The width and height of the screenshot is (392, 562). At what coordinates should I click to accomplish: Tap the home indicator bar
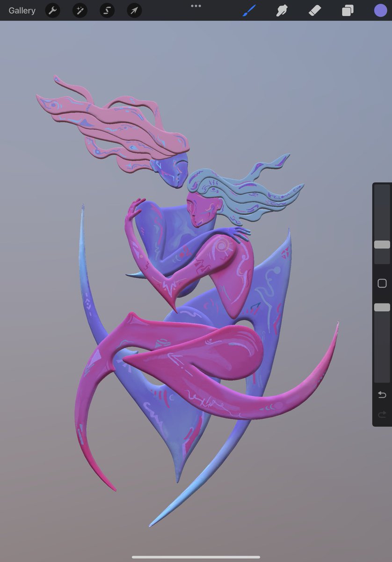(196, 555)
